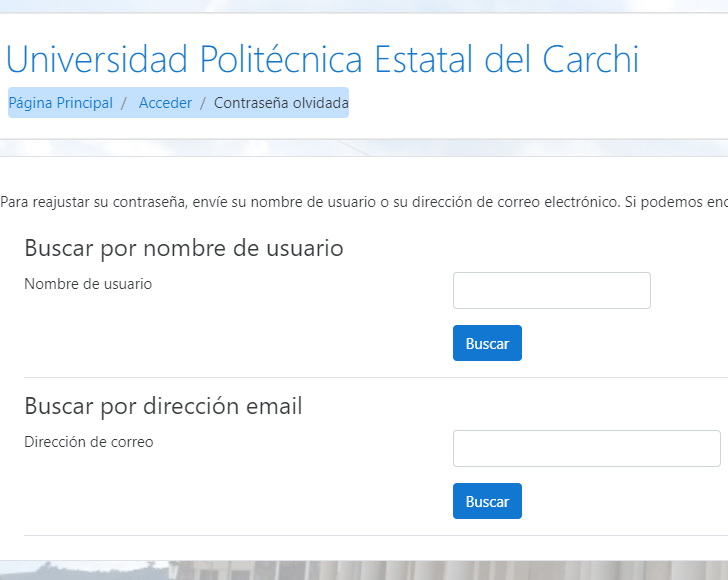The image size is (728, 580).
Task: Click the 'Buscar por dirección email' heading
Action: coord(163,406)
